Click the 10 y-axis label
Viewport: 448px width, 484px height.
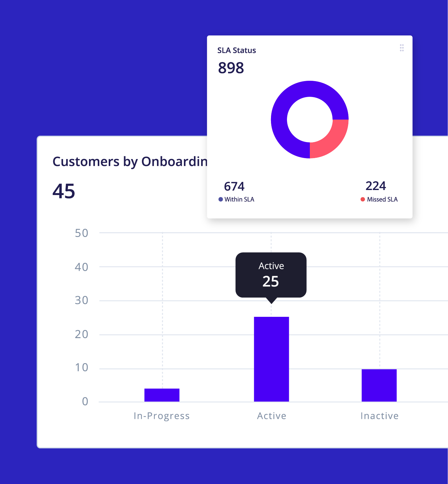coord(81,368)
